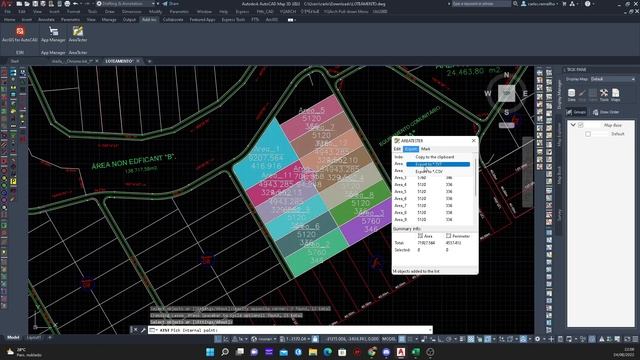Click the Maps icon in Task Pane
This screenshot has width=640, height=360.
(616, 95)
